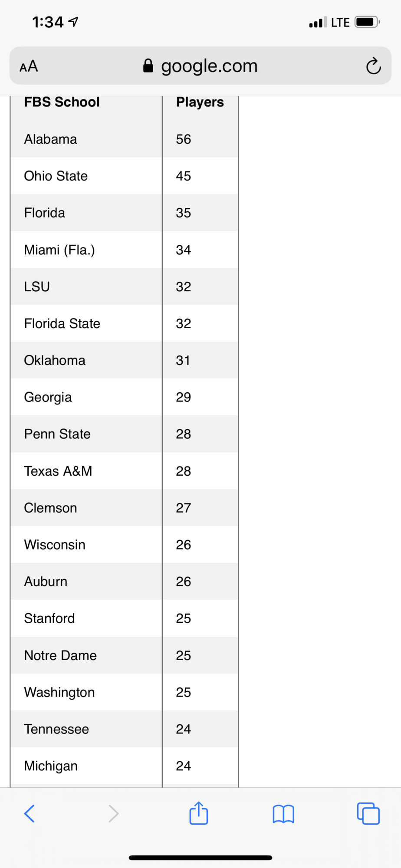Tap the Safari back arrow
This screenshot has width=401, height=868.
coord(30,814)
